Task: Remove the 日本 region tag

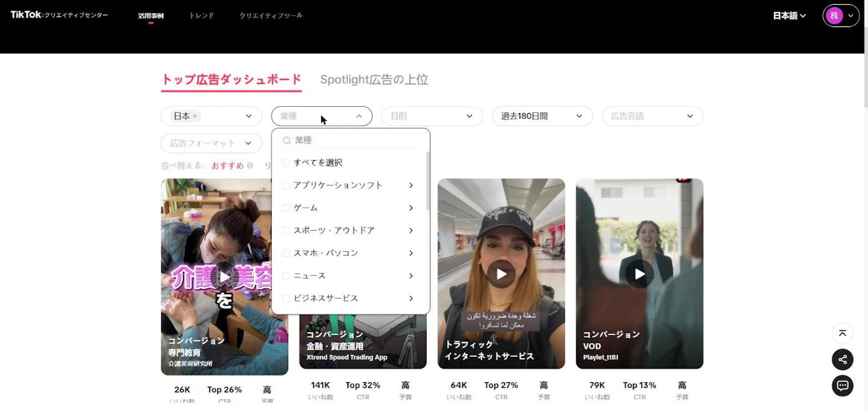Action: [195, 116]
